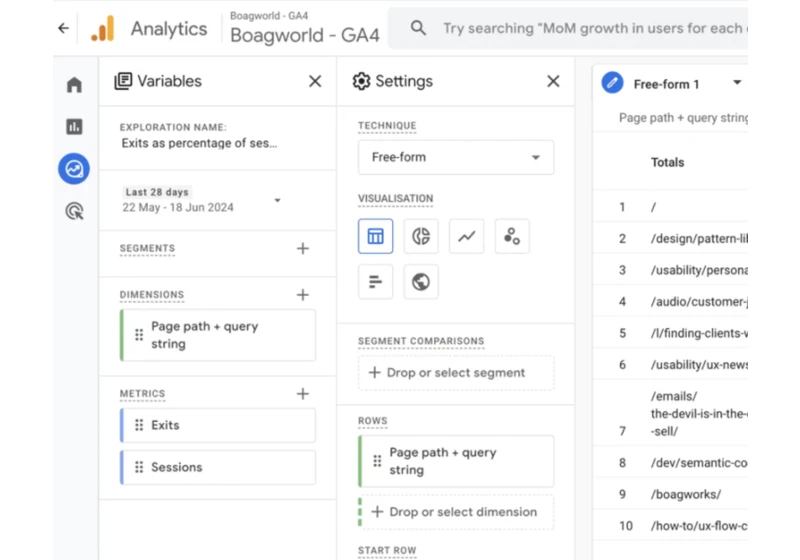
Task: Click the Page path column header
Action: coord(683,118)
